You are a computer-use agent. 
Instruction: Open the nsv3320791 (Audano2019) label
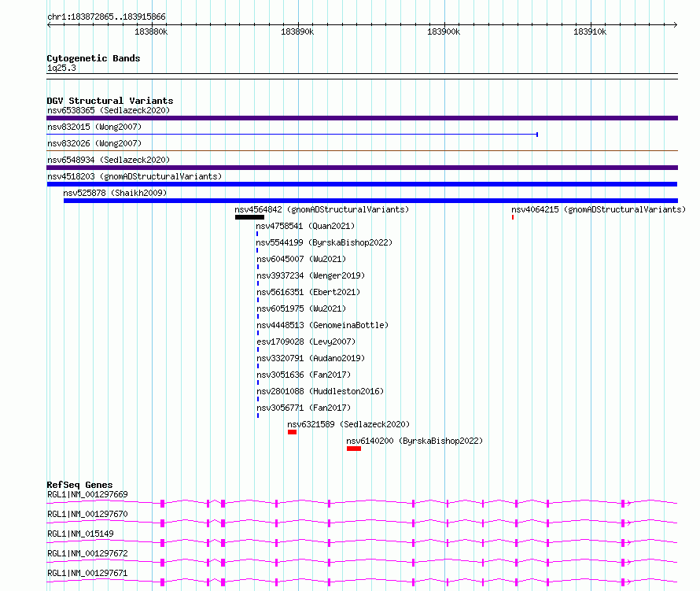[311, 358]
